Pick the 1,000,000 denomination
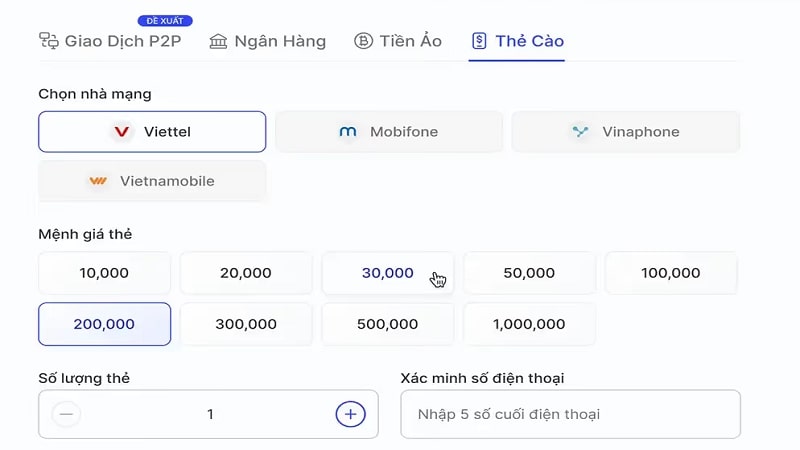The height and width of the screenshot is (450, 800). pos(529,324)
